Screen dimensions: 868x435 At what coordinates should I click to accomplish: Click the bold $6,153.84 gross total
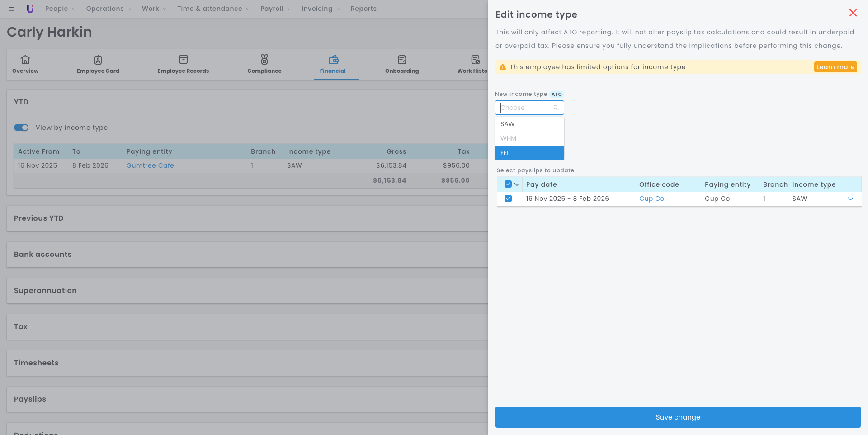389,180
